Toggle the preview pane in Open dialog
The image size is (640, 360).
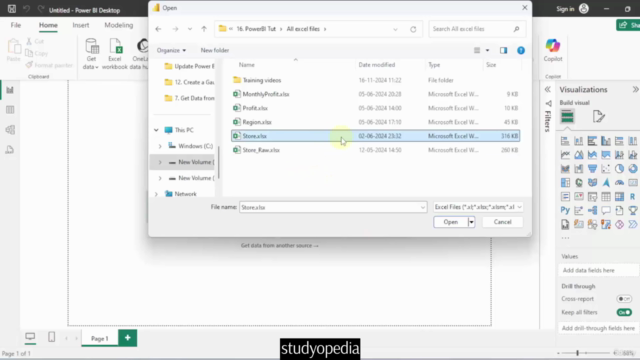pyautogui.click(x=503, y=50)
